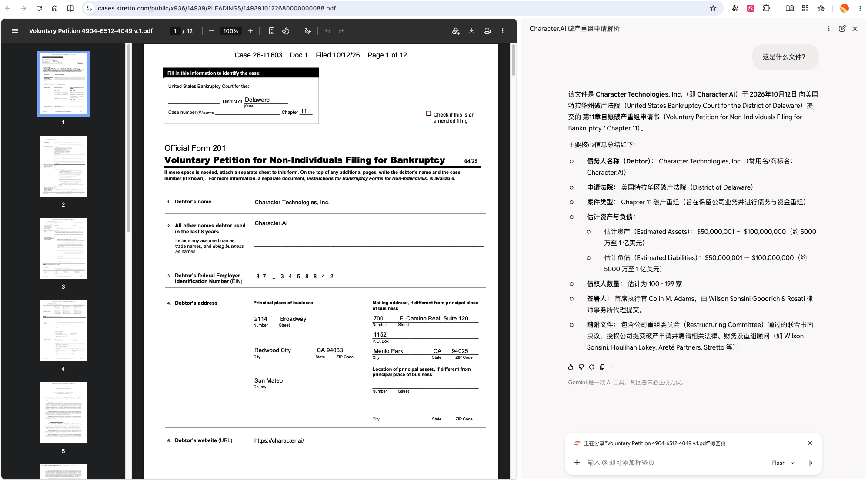Download the PDF file
Screen dimensions: 868x480
471,31
